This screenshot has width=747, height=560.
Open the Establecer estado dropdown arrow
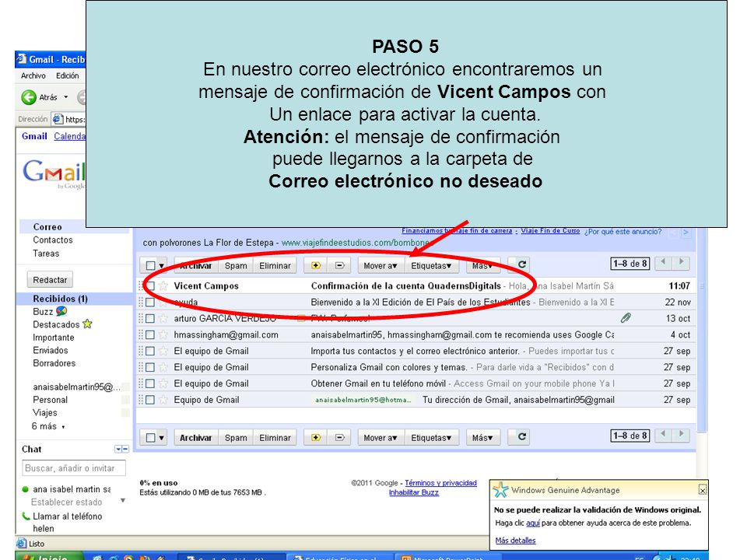(123, 501)
